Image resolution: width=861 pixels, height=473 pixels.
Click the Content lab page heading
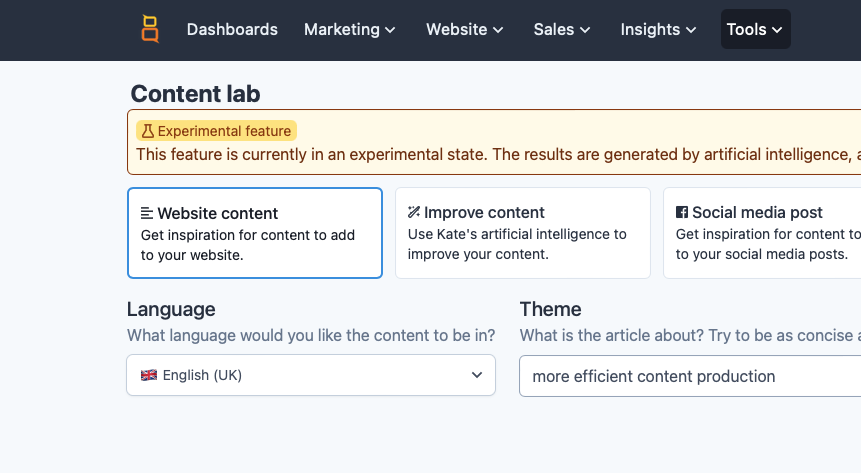coord(195,94)
